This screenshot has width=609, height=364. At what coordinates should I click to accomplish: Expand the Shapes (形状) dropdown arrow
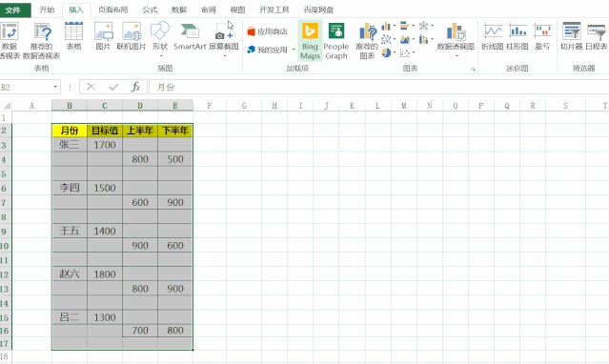point(160,56)
